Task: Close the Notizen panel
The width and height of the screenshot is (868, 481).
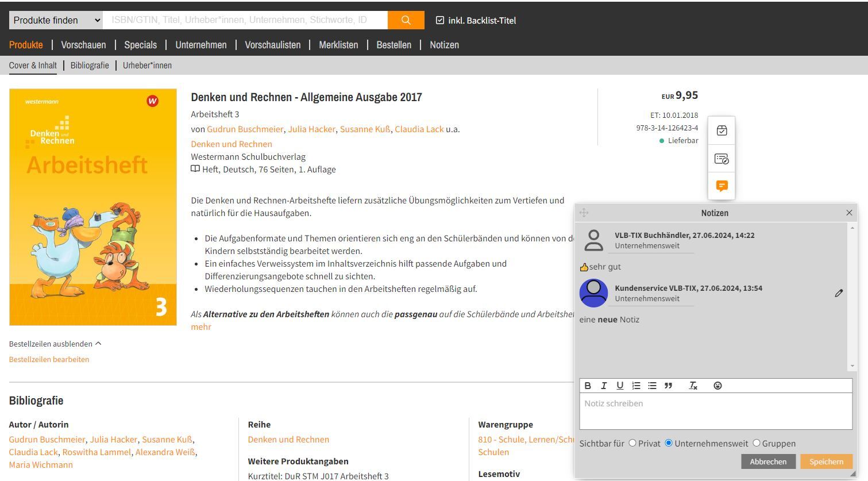Action: [849, 213]
